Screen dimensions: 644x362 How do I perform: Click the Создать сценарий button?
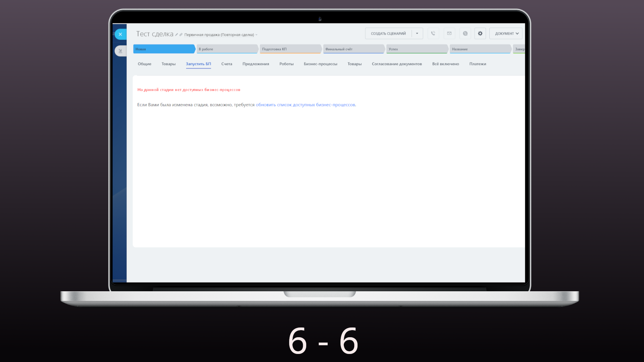coord(388,34)
